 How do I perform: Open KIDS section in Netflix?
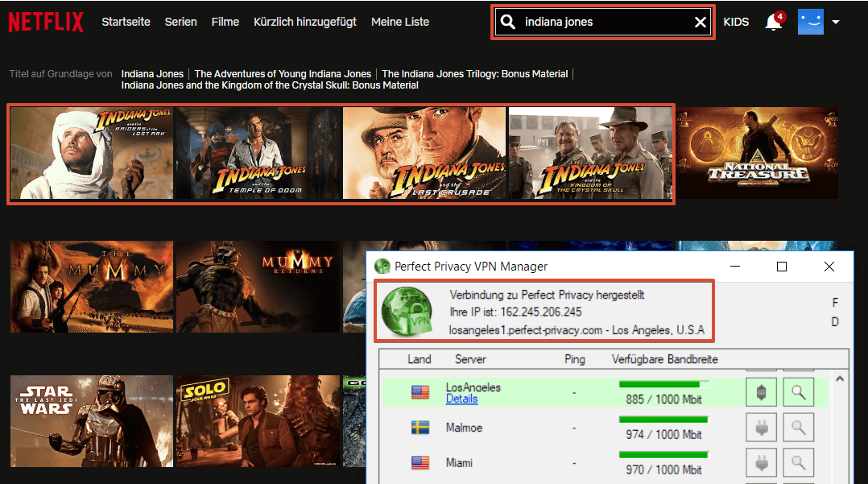coord(736,23)
